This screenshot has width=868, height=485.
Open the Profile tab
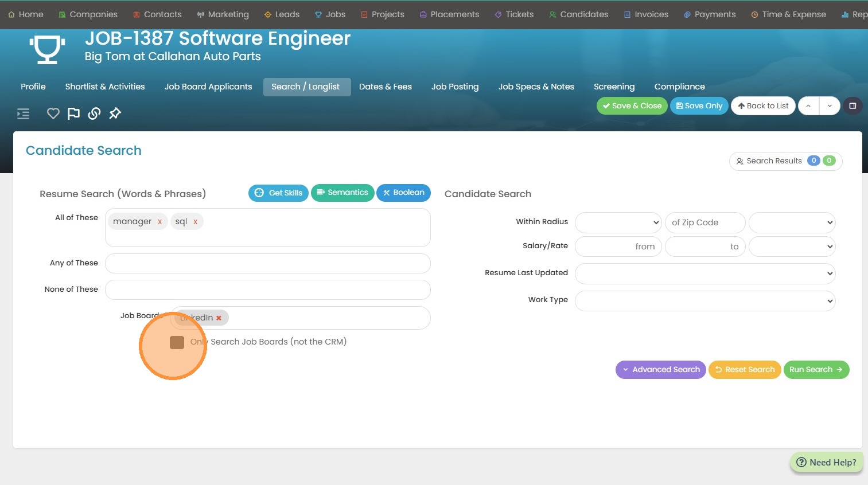click(x=33, y=87)
